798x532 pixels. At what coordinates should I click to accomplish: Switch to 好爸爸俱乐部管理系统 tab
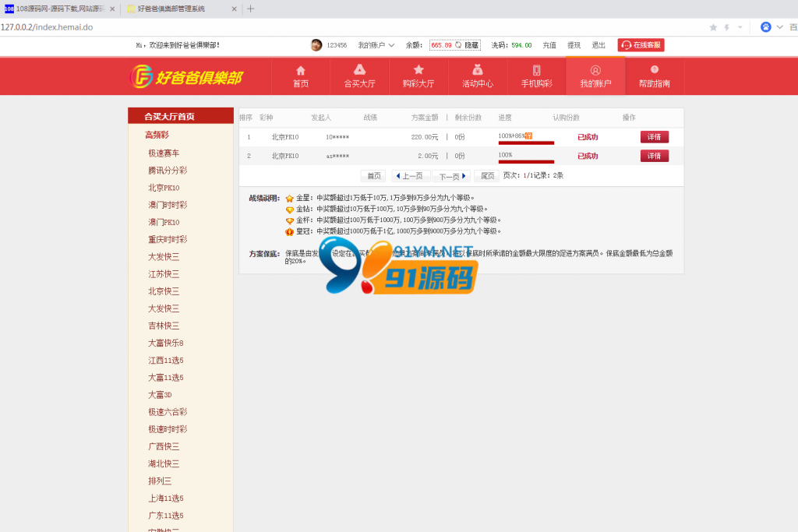click(x=181, y=9)
